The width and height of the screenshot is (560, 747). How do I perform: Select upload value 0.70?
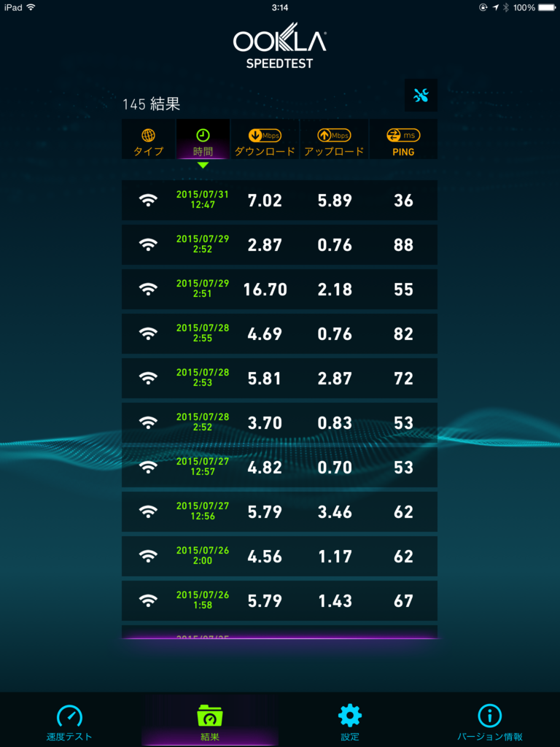(x=335, y=468)
